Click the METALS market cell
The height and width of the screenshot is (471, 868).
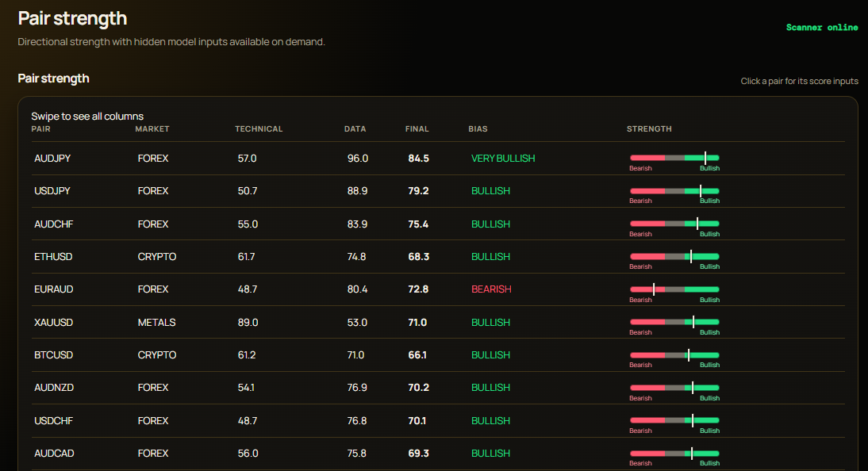156,322
